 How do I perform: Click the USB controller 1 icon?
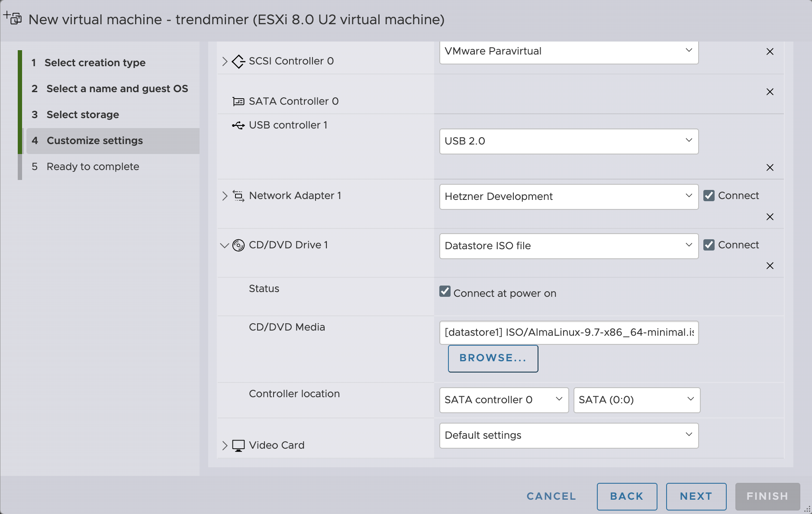(238, 125)
